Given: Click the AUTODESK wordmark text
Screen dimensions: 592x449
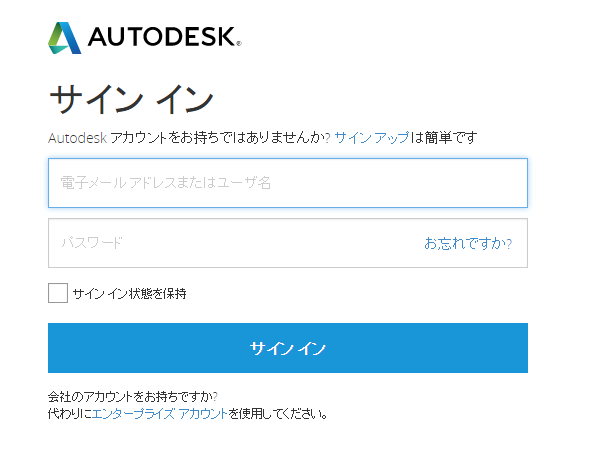Looking at the screenshot, I should [162, 37].
